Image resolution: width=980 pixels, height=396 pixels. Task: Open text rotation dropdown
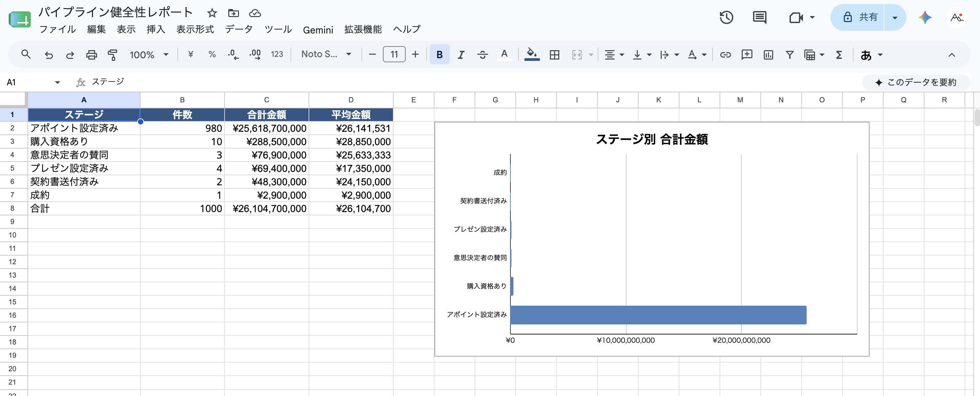point(697,55)
